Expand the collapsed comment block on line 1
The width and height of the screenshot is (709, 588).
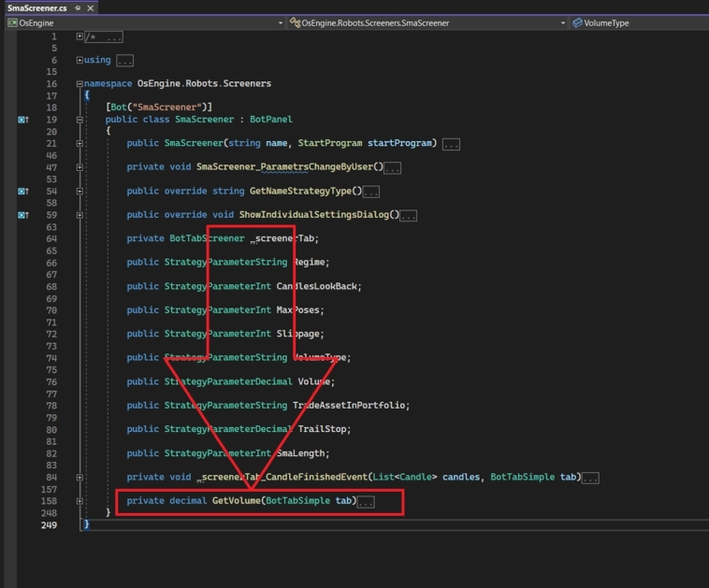(x=80, y=37)
